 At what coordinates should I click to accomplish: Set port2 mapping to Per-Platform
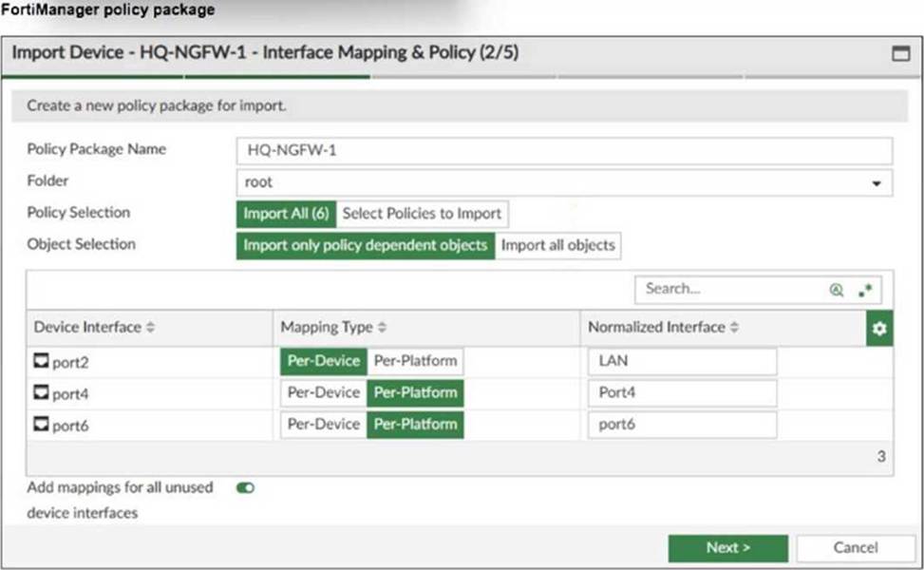point(415,361)
